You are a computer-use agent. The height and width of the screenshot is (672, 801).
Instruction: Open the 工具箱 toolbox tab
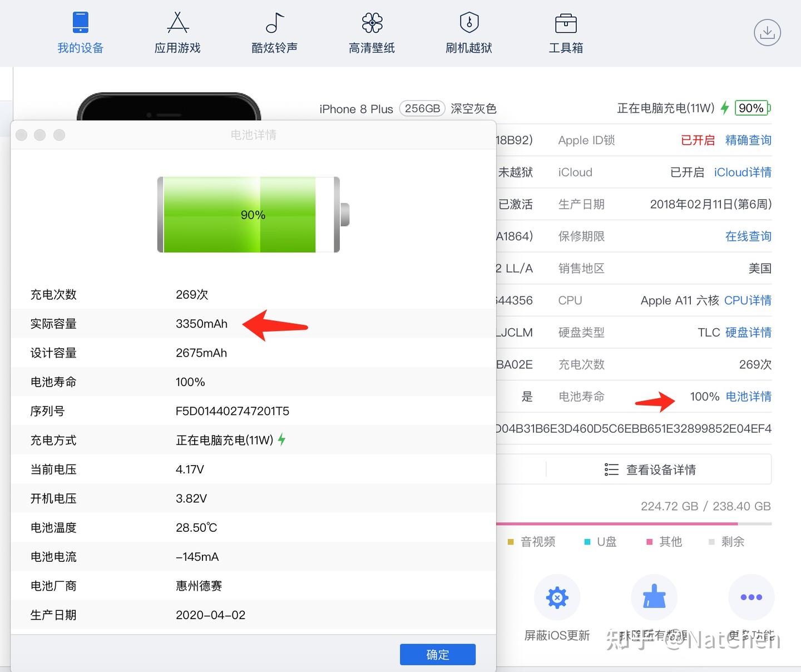566,33
